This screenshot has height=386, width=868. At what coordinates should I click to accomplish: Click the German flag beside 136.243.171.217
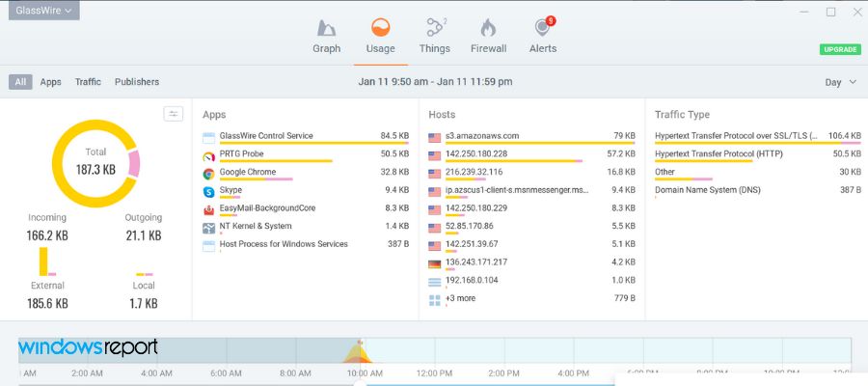coord(435,264)
